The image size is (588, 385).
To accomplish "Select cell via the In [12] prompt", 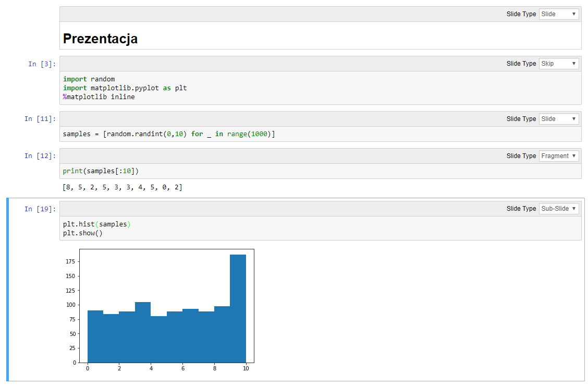I will click(x=40, y=156).
